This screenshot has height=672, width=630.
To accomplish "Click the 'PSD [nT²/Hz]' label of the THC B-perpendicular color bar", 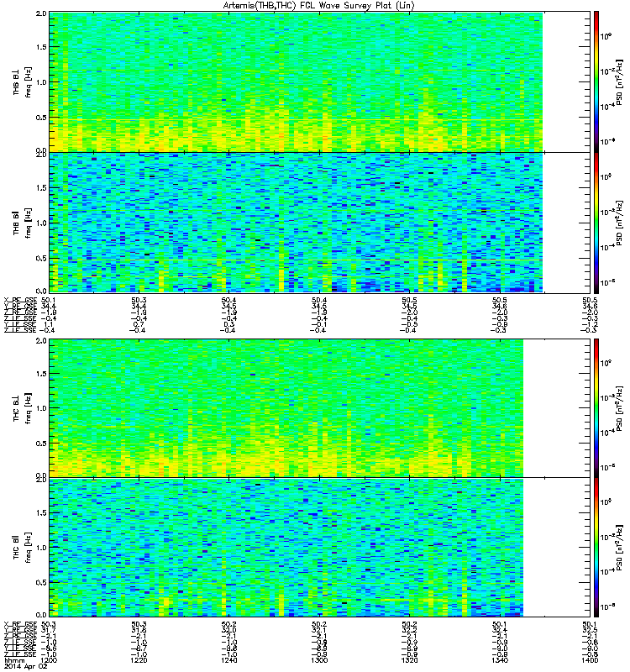I will coord(619,408).
